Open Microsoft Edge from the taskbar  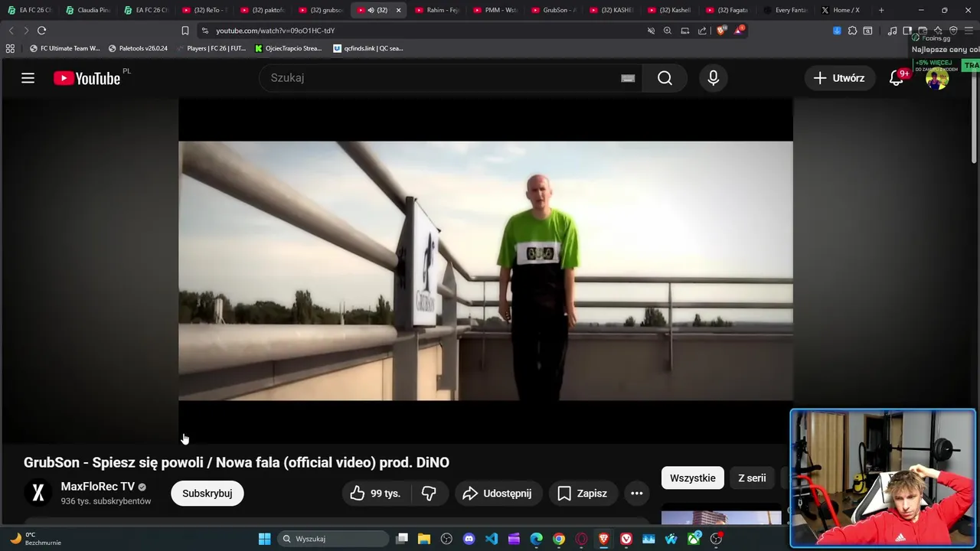[x=537, y=539]
